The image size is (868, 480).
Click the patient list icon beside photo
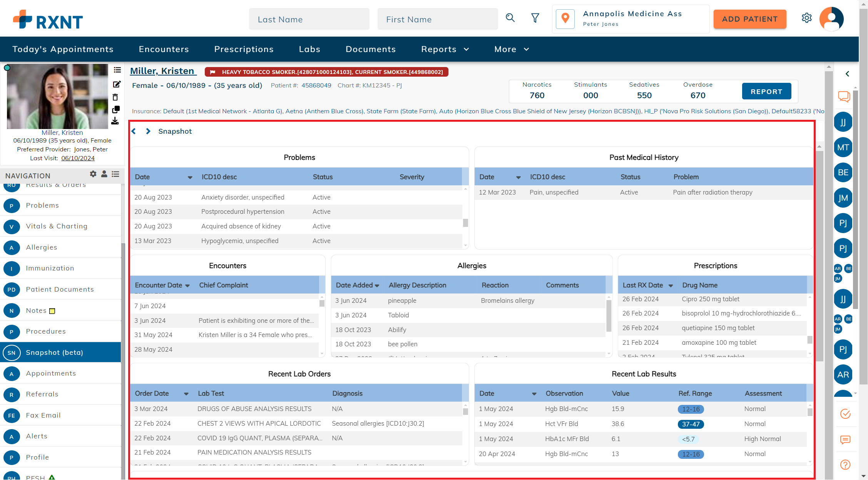pos(117,70)
